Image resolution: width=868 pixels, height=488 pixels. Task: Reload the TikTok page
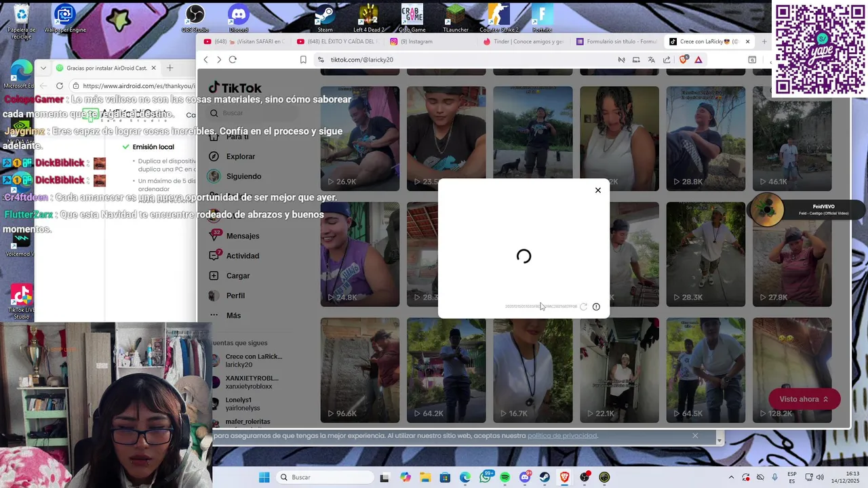[x=233, y=60]
